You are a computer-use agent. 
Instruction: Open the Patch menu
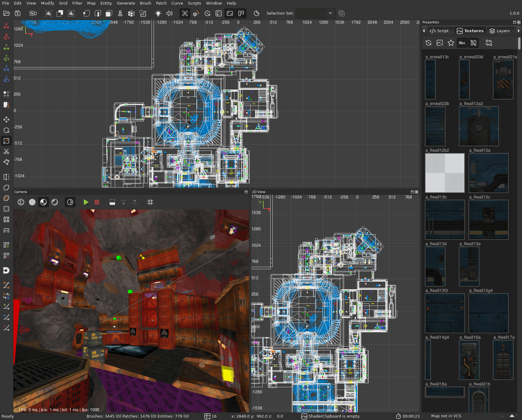(161, 3)
